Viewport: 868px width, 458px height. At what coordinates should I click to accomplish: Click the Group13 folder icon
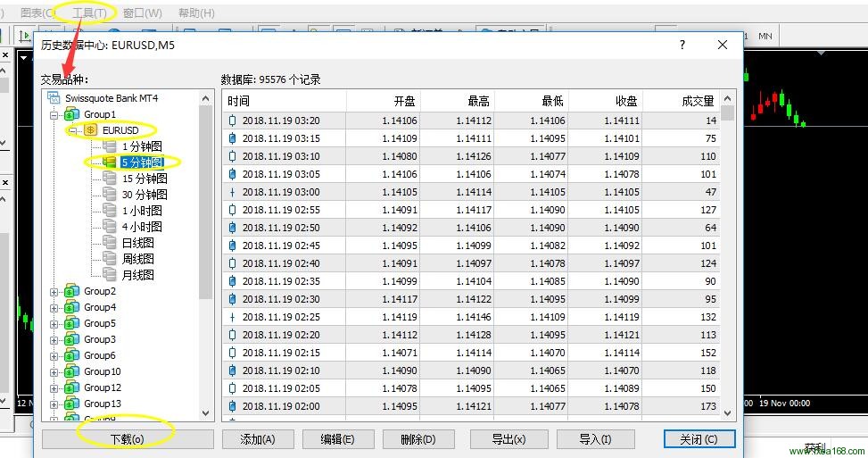(72, 404)
